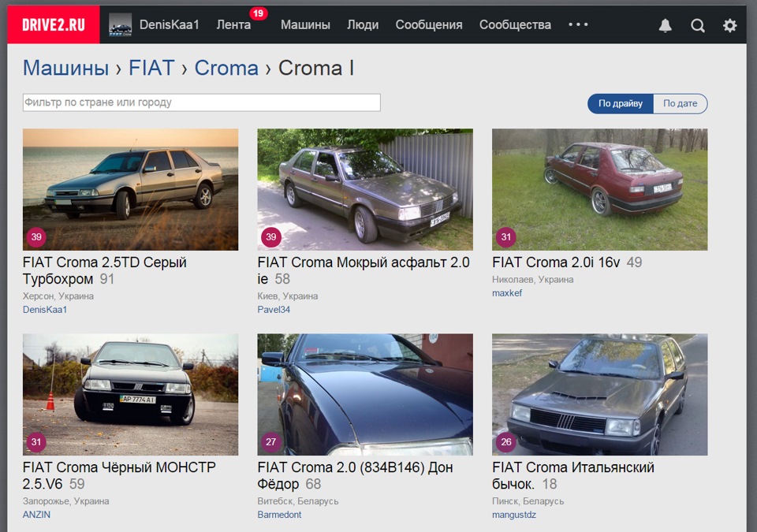Open user maxkef profile link

[507, 292]
